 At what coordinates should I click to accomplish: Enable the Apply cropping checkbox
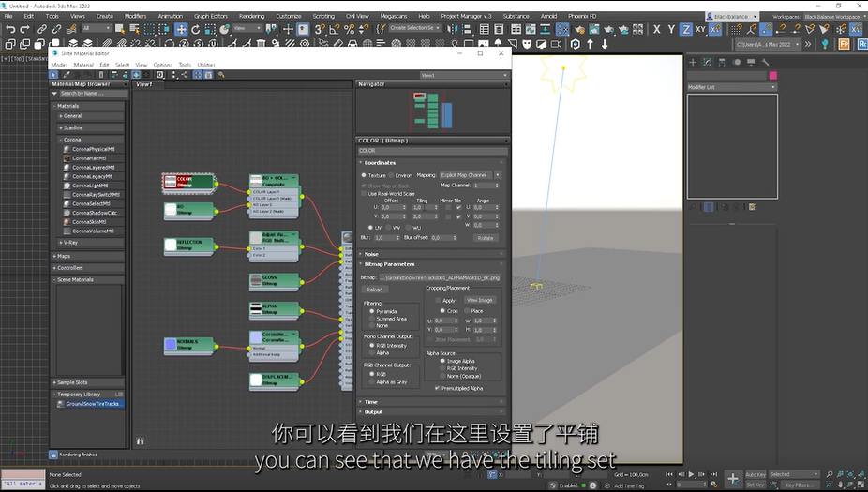(x=438, y=301)
